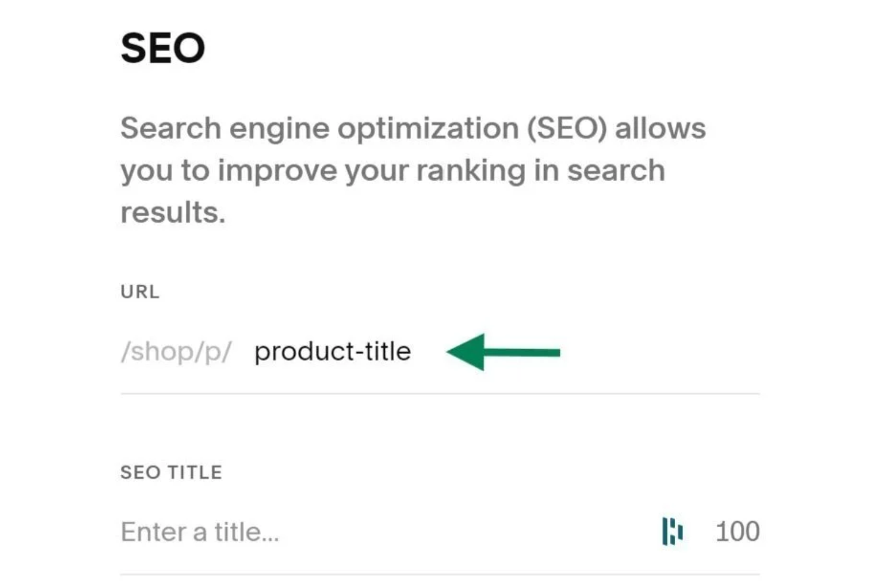
Task: Click the product-title URL slug field
Action: click(x=333, y=351)
